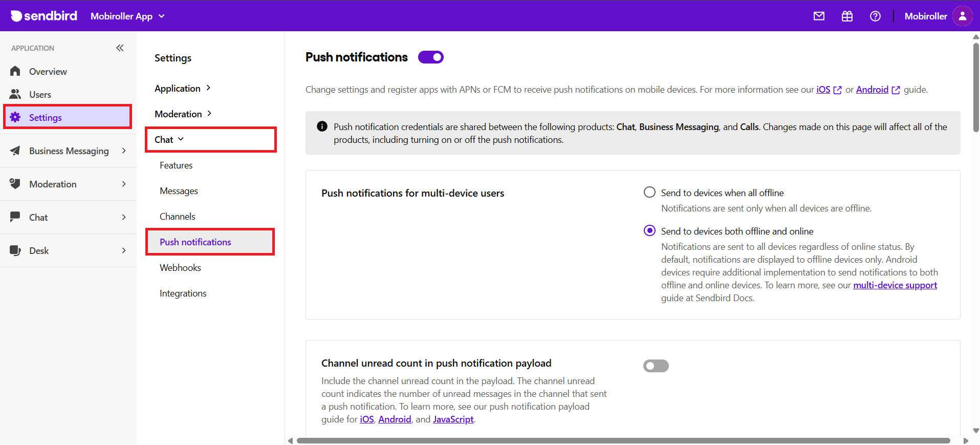The height and width of the screenshot is (445, 980).
Task: Click the mail envelope icon in header
Action: click(x=819, y=16)
